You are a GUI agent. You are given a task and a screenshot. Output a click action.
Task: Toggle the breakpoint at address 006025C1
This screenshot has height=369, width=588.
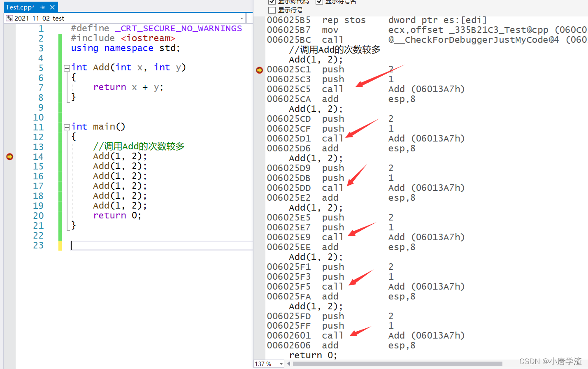[259, 70]
